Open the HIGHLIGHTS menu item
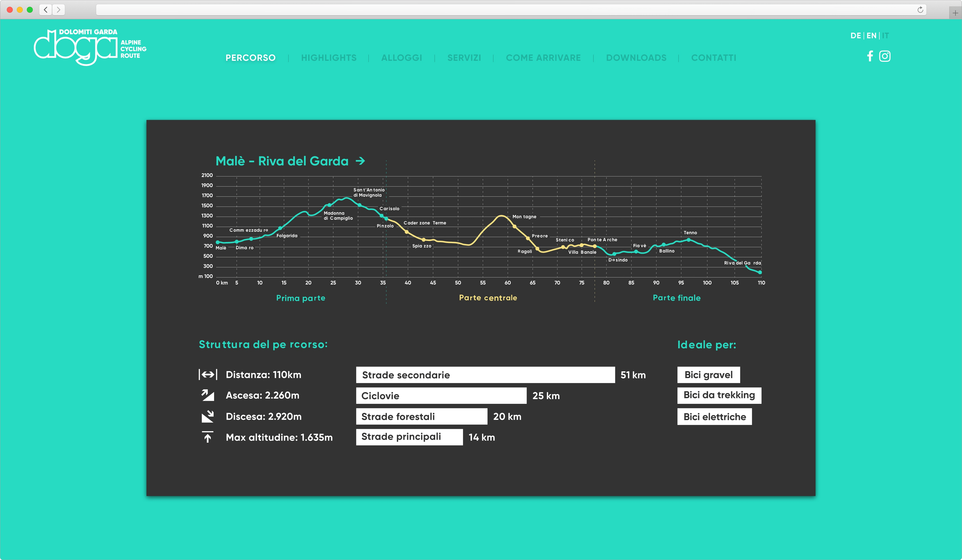Screen dimensions: 962x560 click(x=329, y=58)
